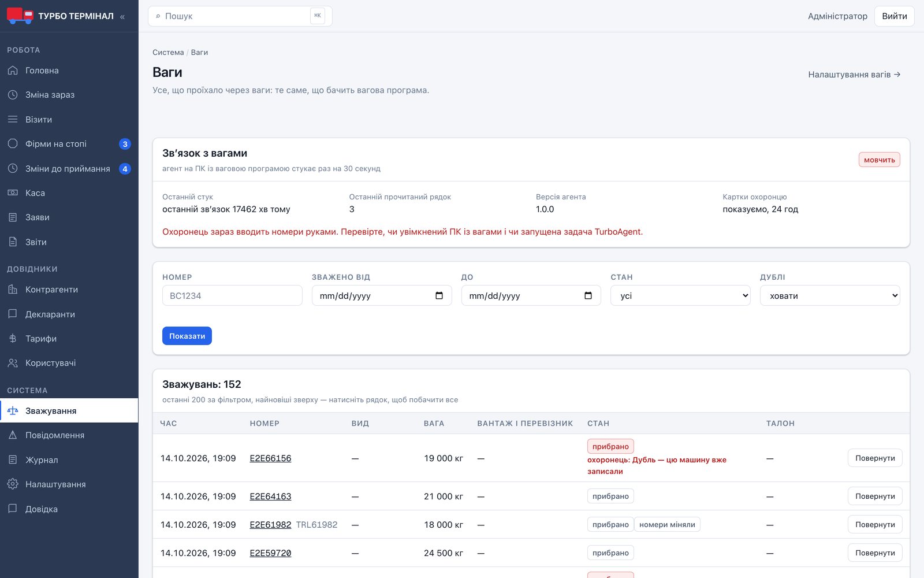Click the номери міняли badge
Image resolution: width=924 pixels, height=578 pixels.
tap(667, 524)
